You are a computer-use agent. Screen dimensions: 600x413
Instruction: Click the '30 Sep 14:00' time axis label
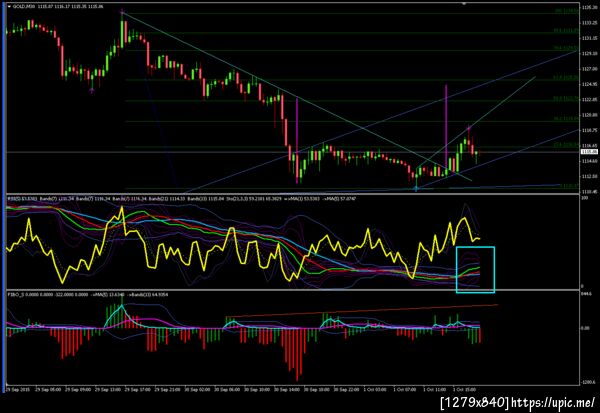pos(287,390)
